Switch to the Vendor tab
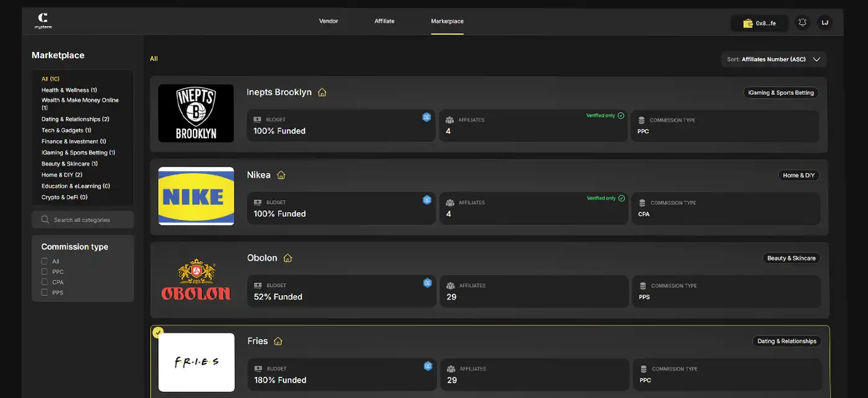868x398 pixels. pos(329,21)
